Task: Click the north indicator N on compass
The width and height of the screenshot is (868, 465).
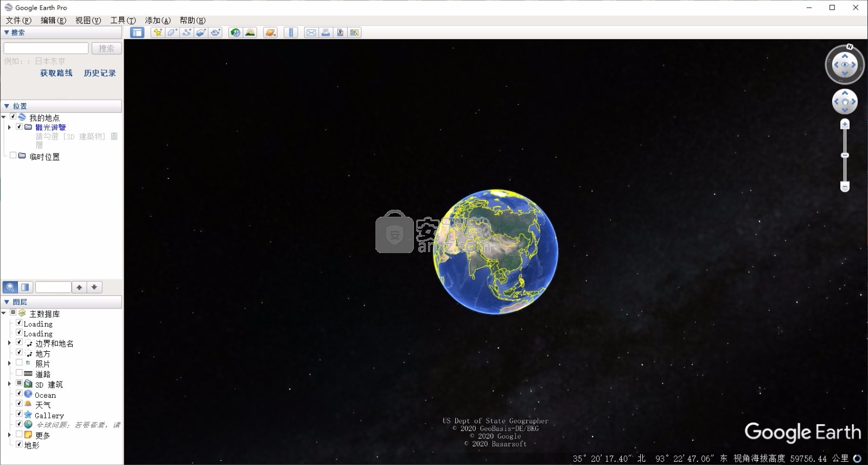Action: [x=850, y=47]
